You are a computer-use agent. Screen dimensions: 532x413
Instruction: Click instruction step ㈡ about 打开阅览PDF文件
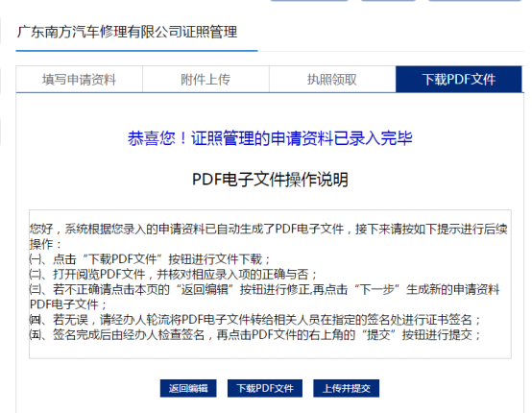click(x=173, y=275)
